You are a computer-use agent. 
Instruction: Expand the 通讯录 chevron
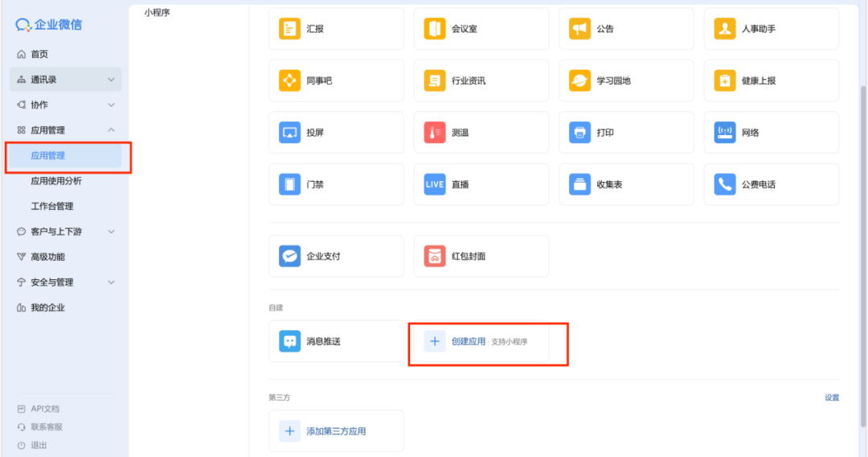111,80
